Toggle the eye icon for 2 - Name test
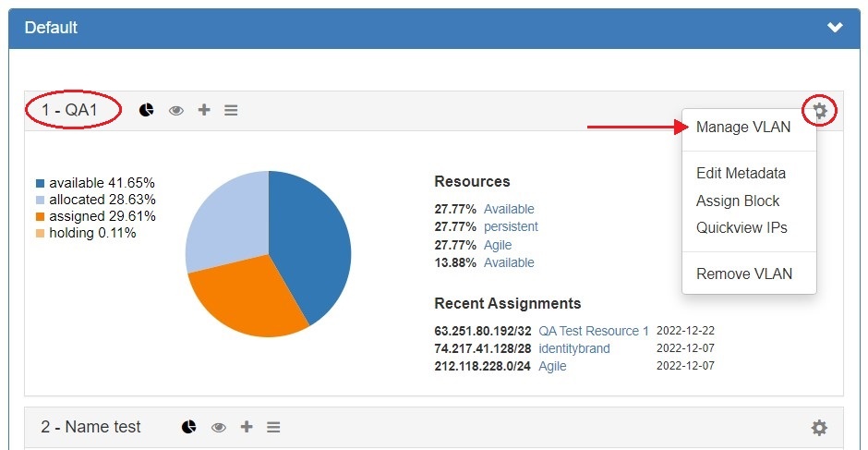Image resolution: width=868 pixels, height=450 pixels. point(219,427)
